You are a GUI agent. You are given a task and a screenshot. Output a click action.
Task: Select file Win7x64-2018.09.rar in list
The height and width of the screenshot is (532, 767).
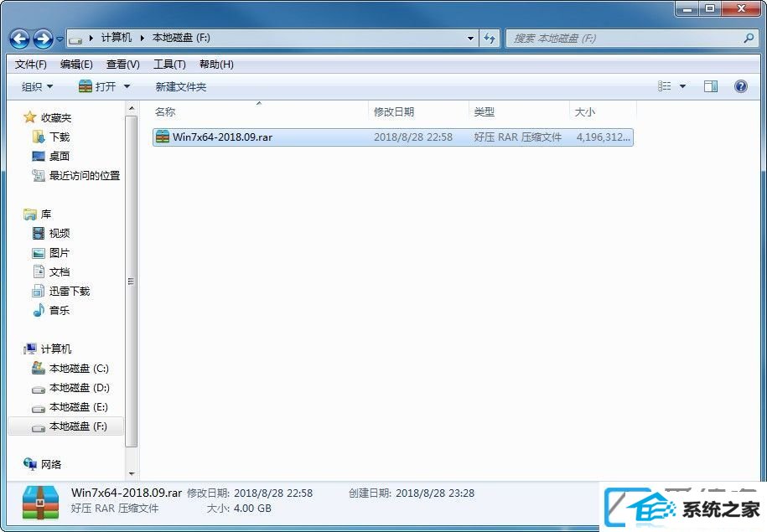[393, 137]
